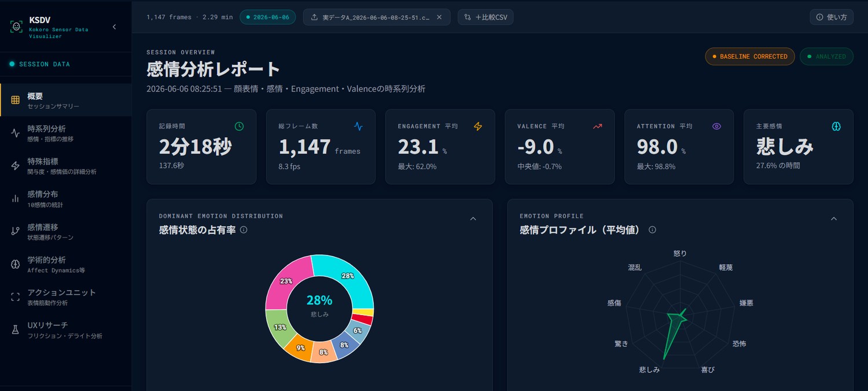Click the upload icon on the CSV file chip

(314, 17)
